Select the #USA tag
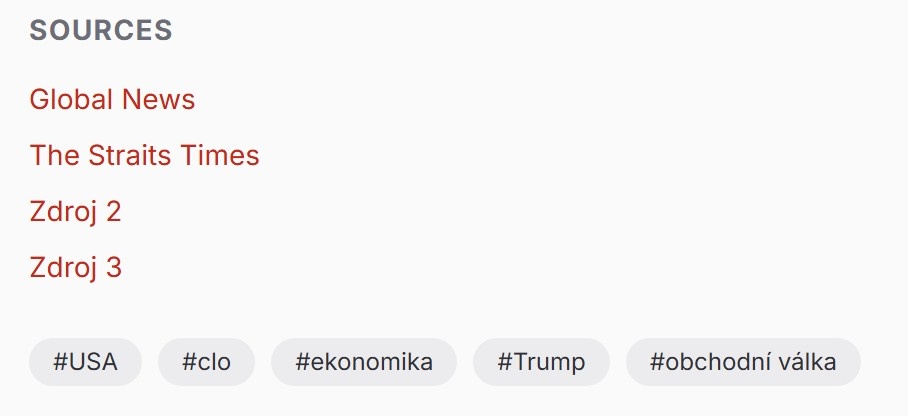The image size is (908, 416). [85, 362]
